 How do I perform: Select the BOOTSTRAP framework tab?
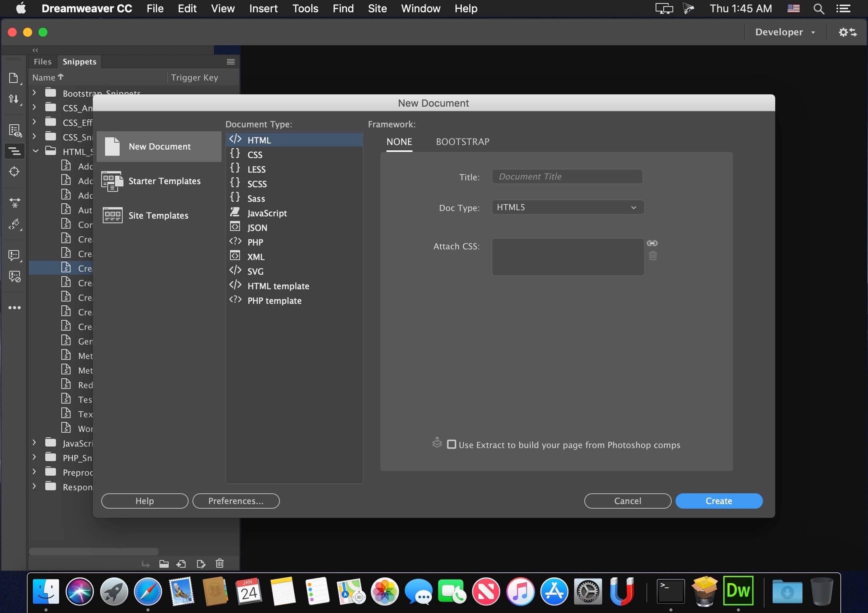[x=463, y=141]
